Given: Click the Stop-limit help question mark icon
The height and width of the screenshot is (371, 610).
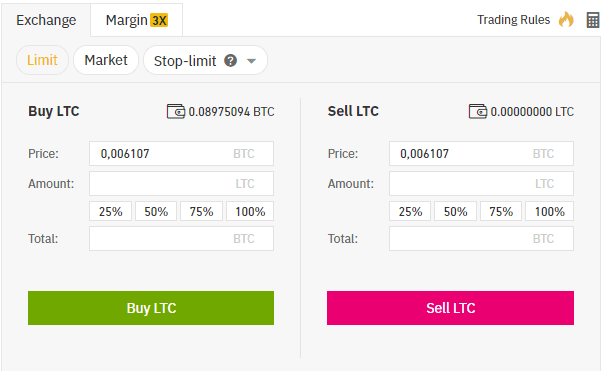Looking at the screenshot, I should (231, 61).
